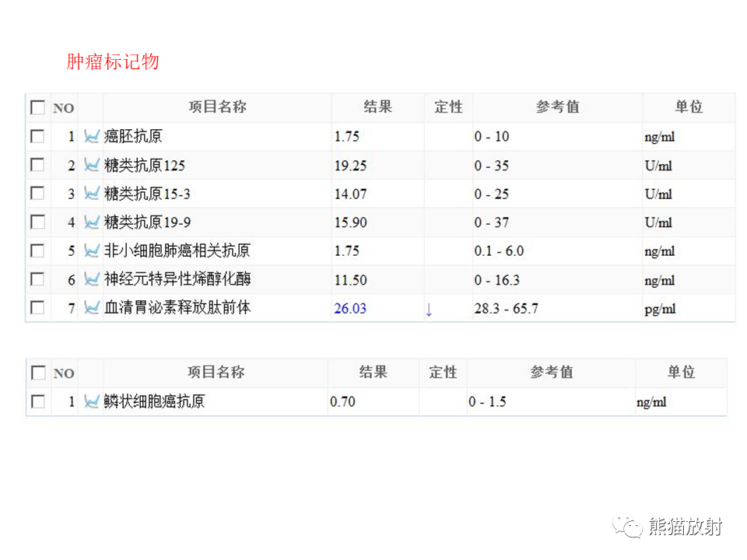Click result value 19.25
The height and width of the screenshot is (560, 747).
coord(350,166)
